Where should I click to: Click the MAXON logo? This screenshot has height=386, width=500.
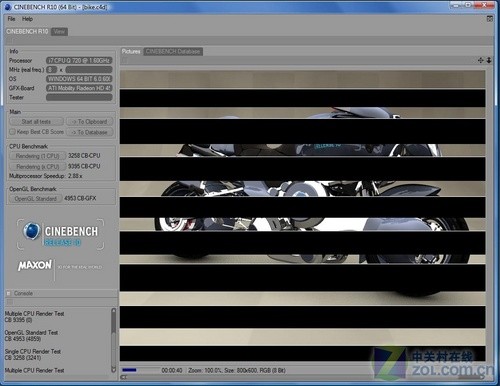[35, 265]
